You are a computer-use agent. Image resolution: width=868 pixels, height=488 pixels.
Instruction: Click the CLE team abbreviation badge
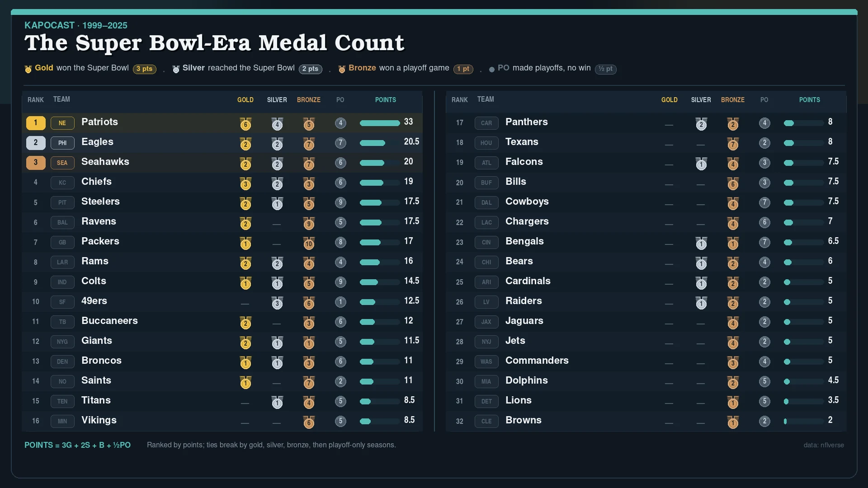coord(486,421)
